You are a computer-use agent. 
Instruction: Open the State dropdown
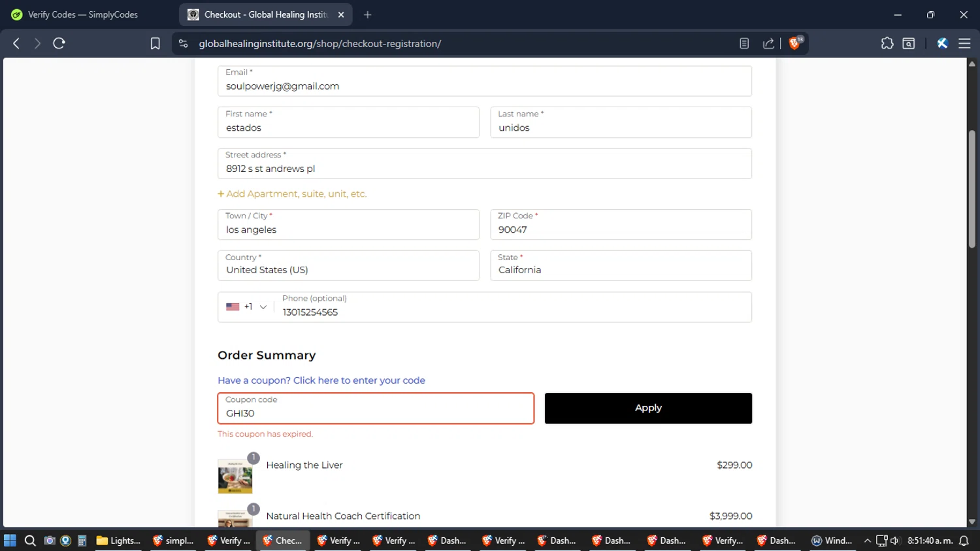pyautogui.click(x=621, y=265)
